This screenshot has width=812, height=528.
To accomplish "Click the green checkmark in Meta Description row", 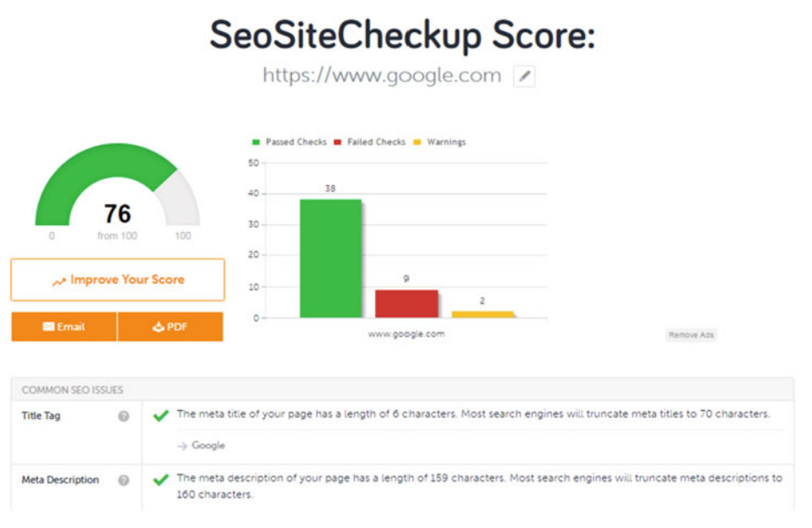I will 161,480.
